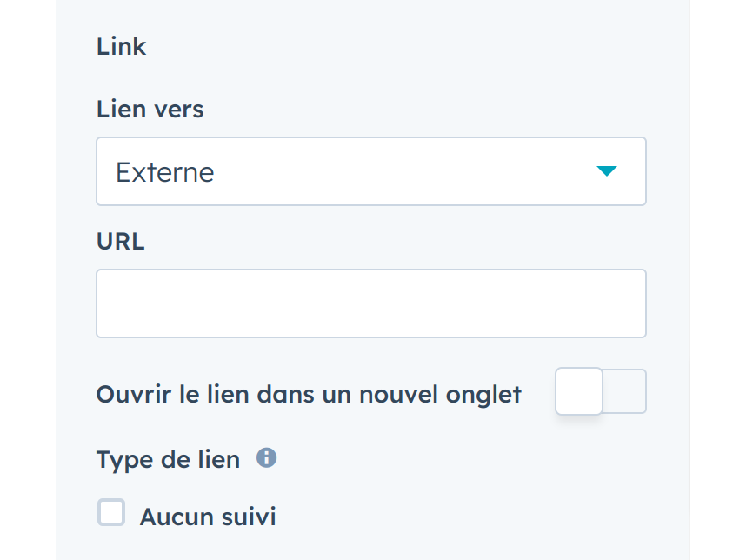Click the teal dropdown arrow beside Externe
746x560 pixels.
click(x=607, y=171)
